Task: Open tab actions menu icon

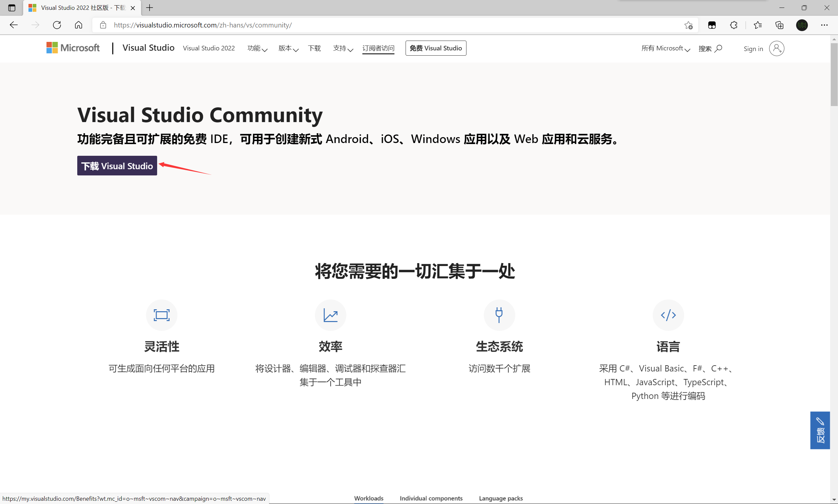Action: (x=11, y=8)
